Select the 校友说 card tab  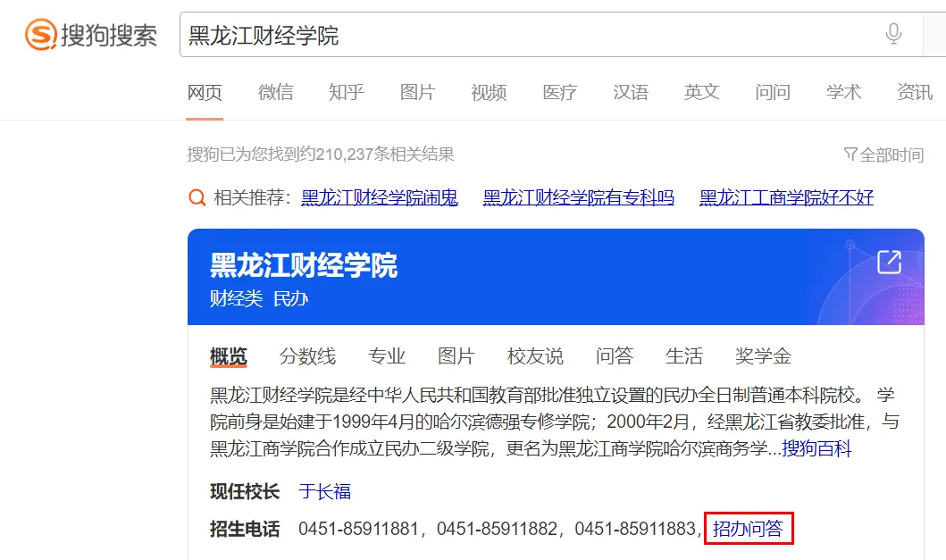point(535,356)
